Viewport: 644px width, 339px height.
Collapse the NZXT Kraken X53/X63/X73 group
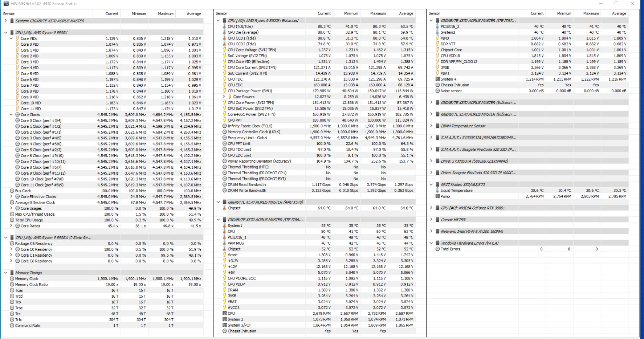point(431,184)
